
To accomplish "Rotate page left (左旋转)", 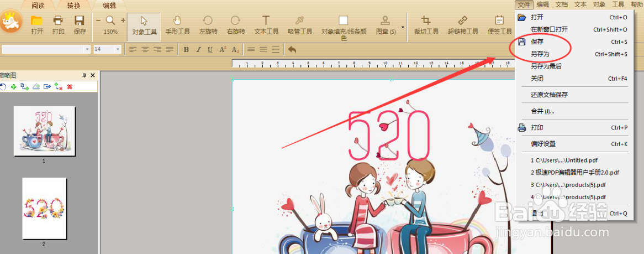I will [208, 25].
